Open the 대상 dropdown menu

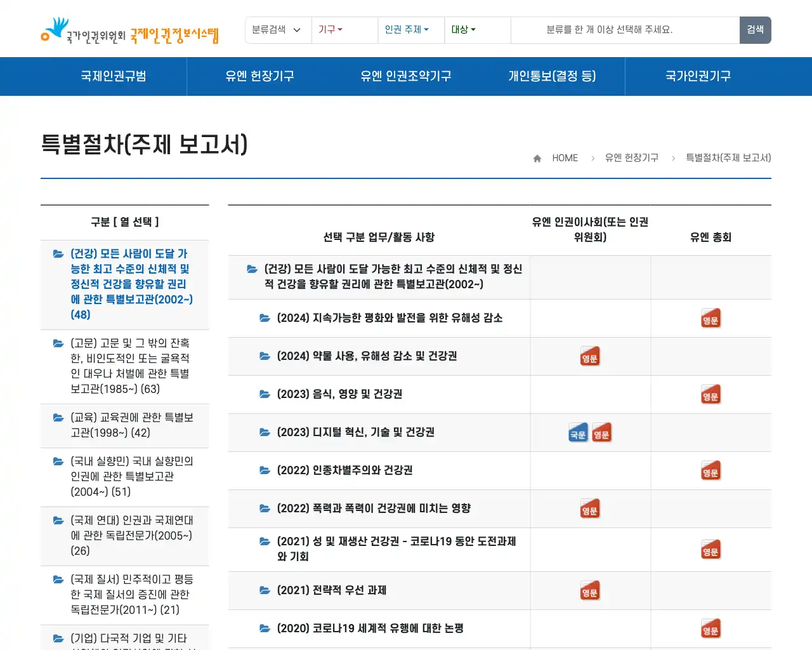coord(463,30)
